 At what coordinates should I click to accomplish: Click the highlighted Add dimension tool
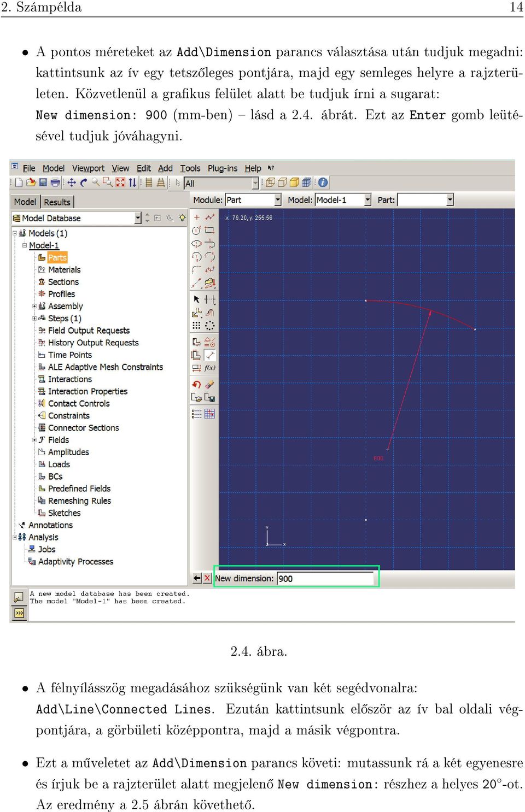(210, 355)
